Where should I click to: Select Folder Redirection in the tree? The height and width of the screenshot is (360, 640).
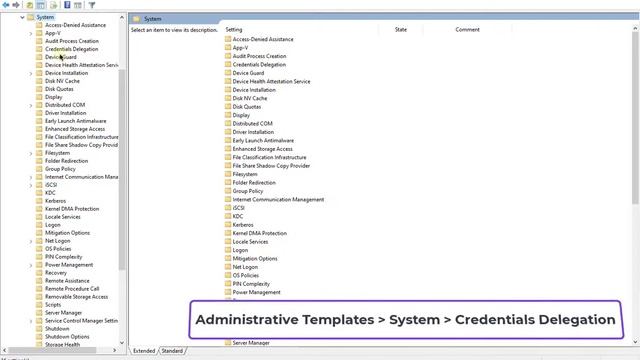(67, 161)
